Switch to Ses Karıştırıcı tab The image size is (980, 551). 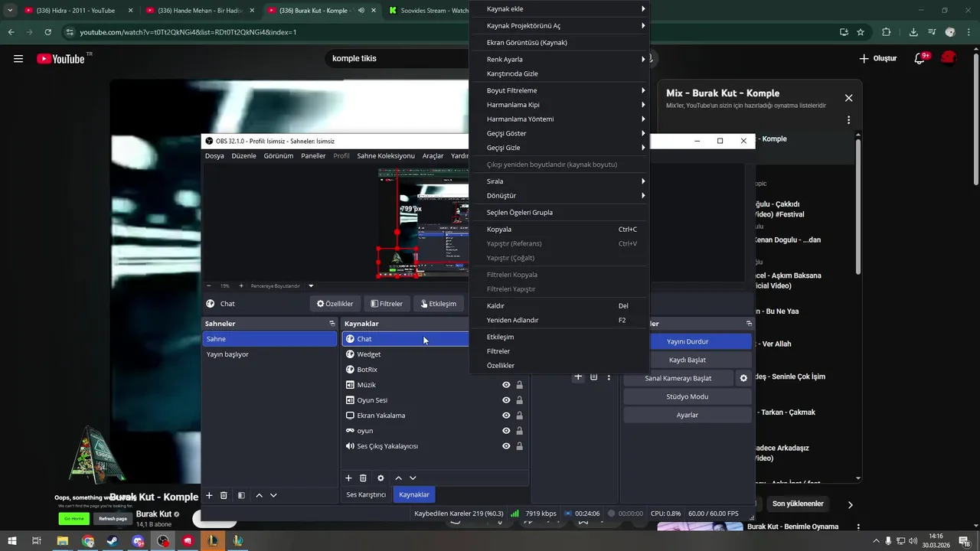pyautogui.click(x=366, y=494)
